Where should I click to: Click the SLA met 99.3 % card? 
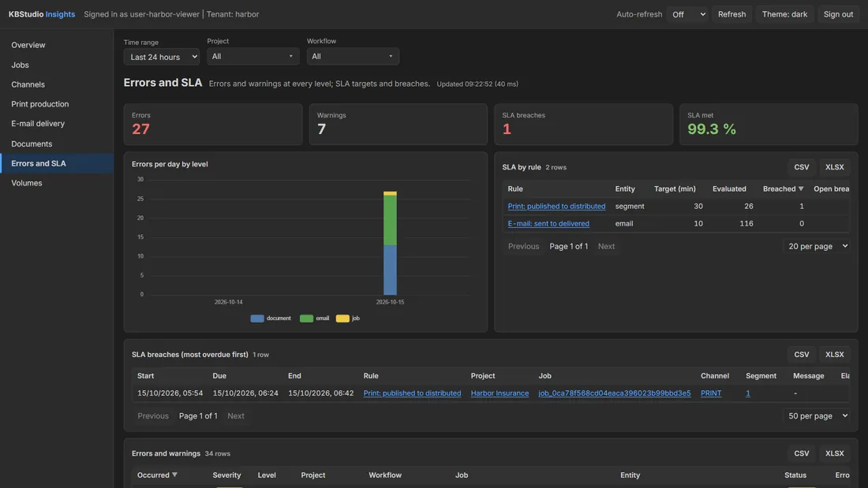click(769, 125)
